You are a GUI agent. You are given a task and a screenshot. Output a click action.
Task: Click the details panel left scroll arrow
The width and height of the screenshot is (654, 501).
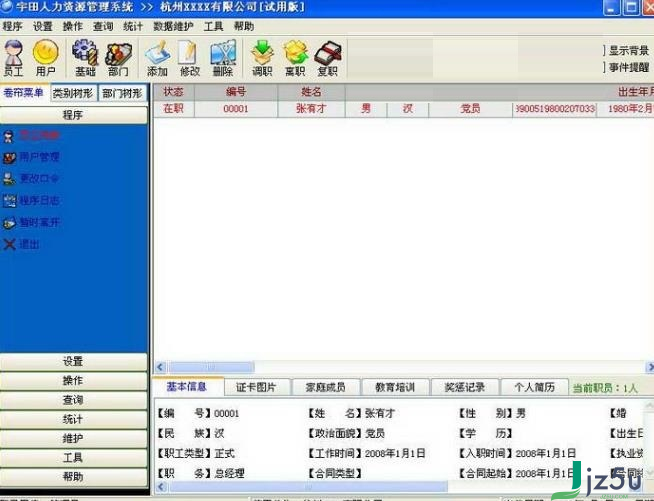[161, 487]
